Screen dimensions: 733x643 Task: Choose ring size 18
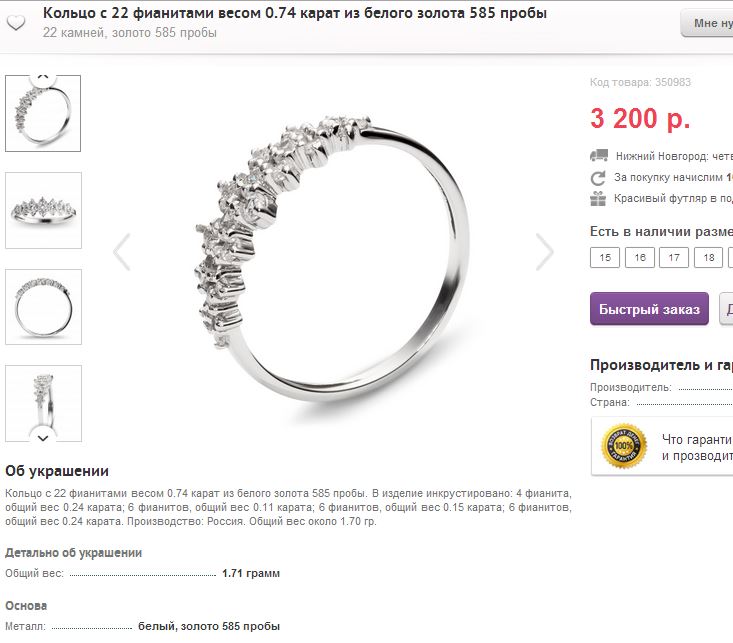709,258
